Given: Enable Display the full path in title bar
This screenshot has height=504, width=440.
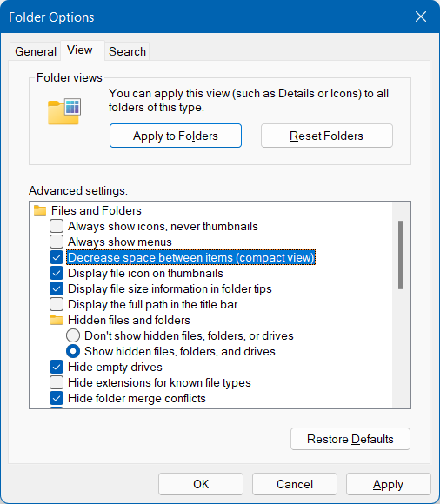Looking at the screenshot, I should tap(57, 304).
